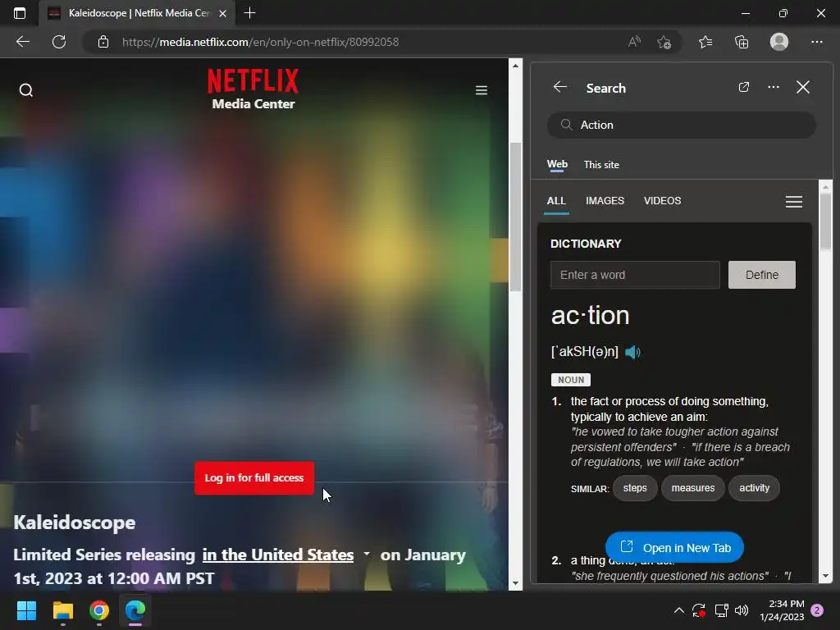Open tab actions menu icon
This screenshot has width=840, height=630.
tap(20, 13)
